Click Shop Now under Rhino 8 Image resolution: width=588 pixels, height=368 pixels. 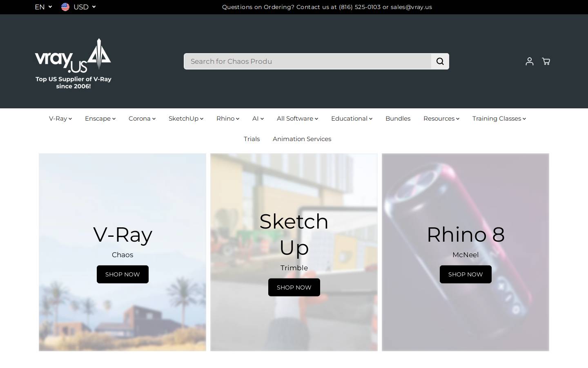(x=465, y=274)
